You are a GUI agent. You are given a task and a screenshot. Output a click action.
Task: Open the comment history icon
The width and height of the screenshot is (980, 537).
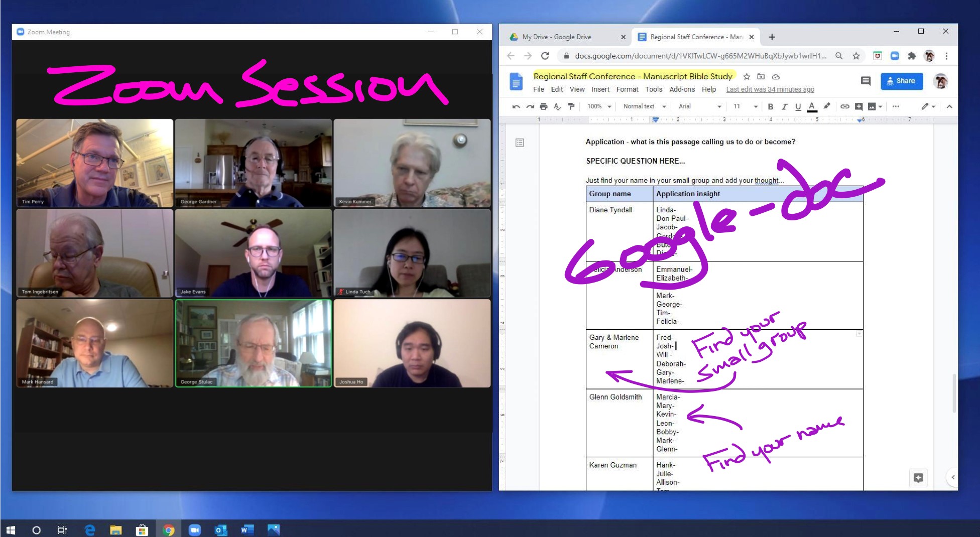point(866,81)
